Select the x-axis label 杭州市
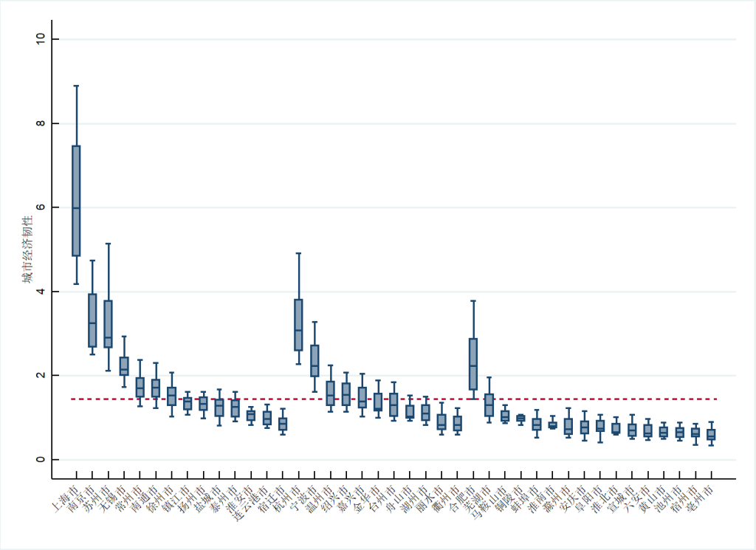Viewport: 756px width, 550px height. [x=288, y=499]
